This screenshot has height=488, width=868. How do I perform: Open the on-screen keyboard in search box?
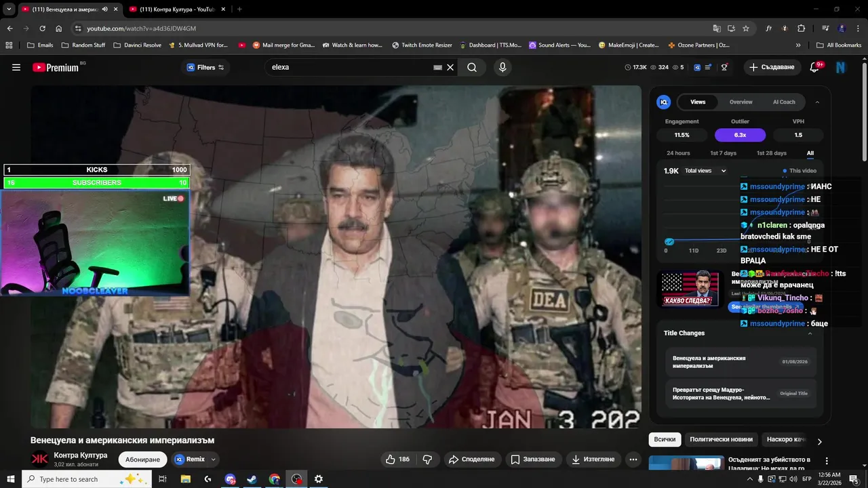click(437, 67)
